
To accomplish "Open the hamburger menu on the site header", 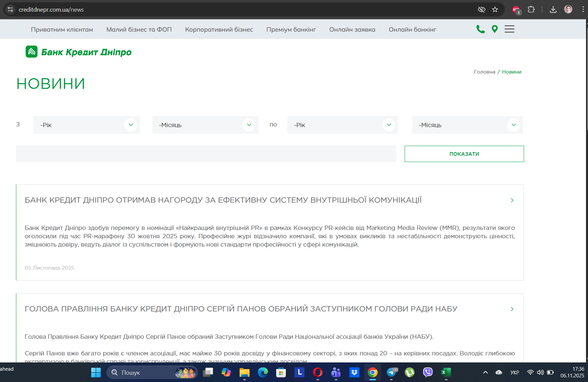I will point(509,29).
